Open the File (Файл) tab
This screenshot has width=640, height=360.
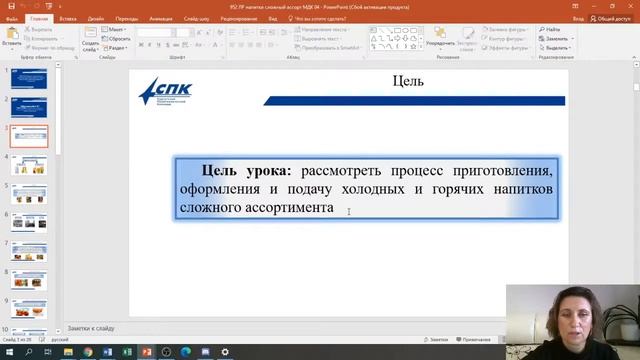coord(12,19)
